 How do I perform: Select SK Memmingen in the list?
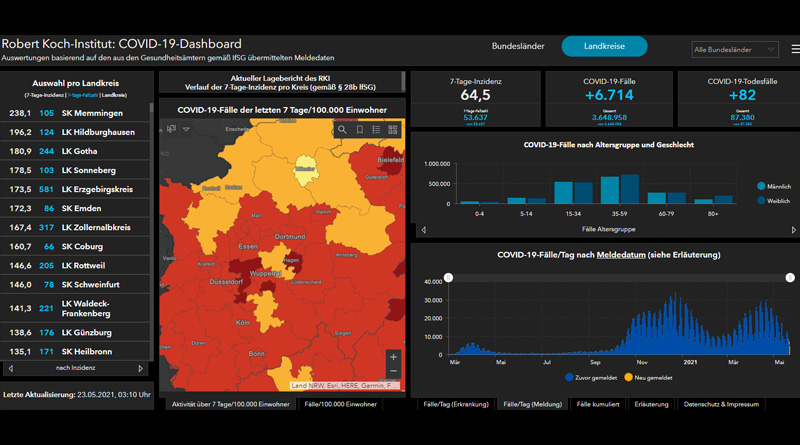pos(75,113)
